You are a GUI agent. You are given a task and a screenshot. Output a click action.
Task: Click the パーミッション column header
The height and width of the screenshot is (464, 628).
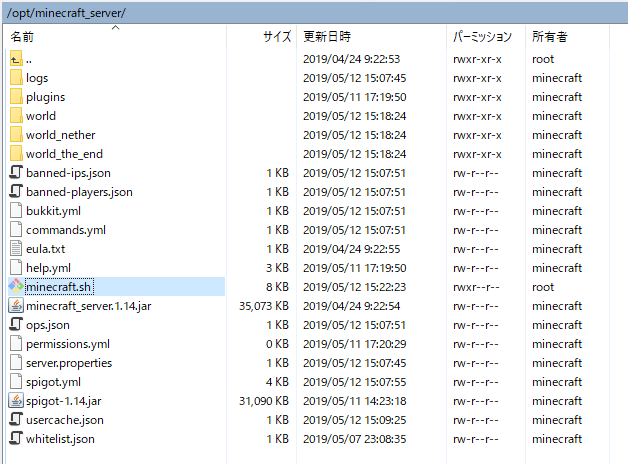click(x=482, y=36)
